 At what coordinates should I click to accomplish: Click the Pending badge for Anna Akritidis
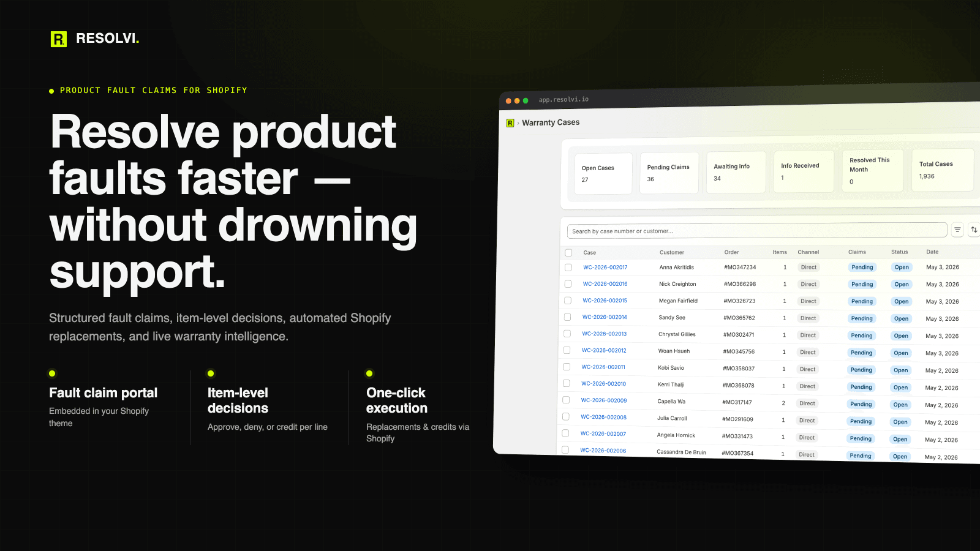[x=862, y=267]
